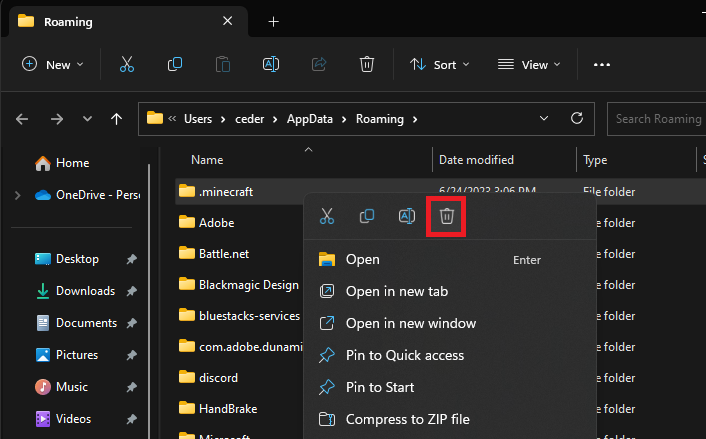The height and width of the screenshot is (439, 706).
Task: Select Pin to Quick access
Action: tap(404, 355)
